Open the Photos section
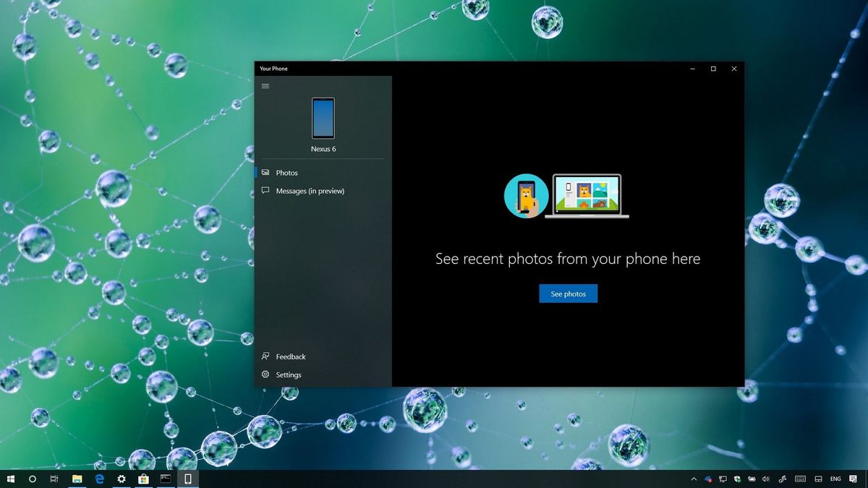Image resolution: width=868 pixels, height=488 pixels. point(323,173)
